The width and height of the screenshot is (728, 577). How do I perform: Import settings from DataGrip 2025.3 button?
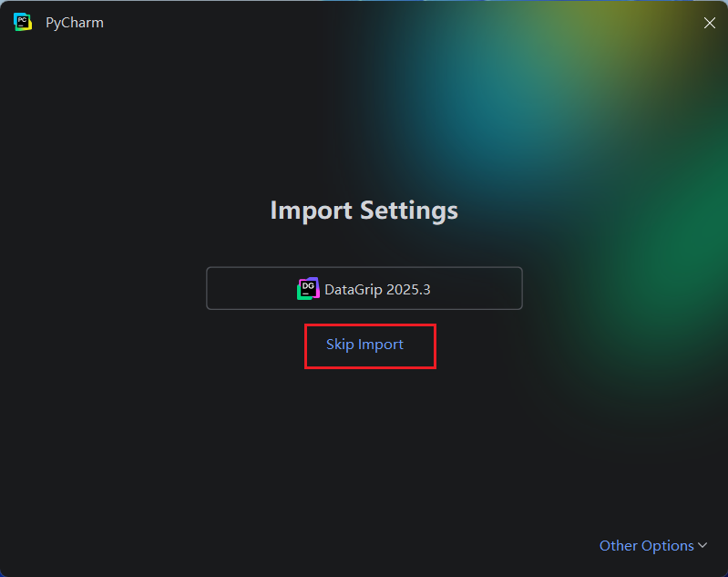pos(364,288)
